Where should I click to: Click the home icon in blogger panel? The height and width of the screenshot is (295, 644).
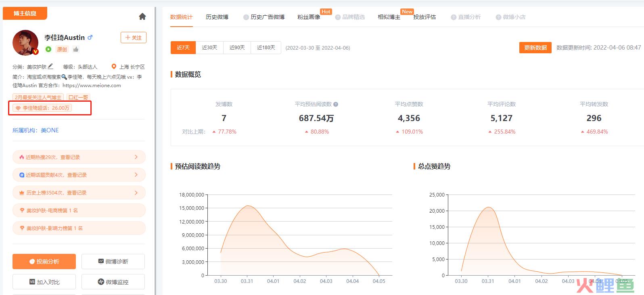tap(142, 17)
